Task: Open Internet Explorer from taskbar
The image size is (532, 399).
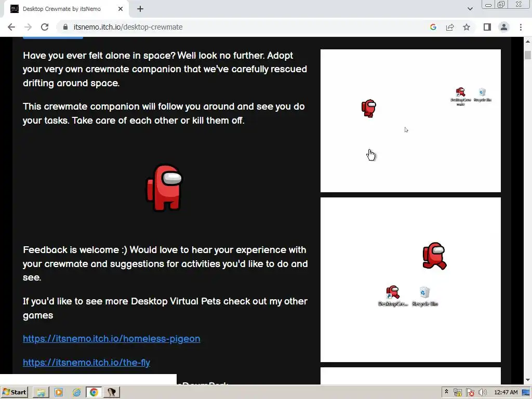Action: click(77, 392)
